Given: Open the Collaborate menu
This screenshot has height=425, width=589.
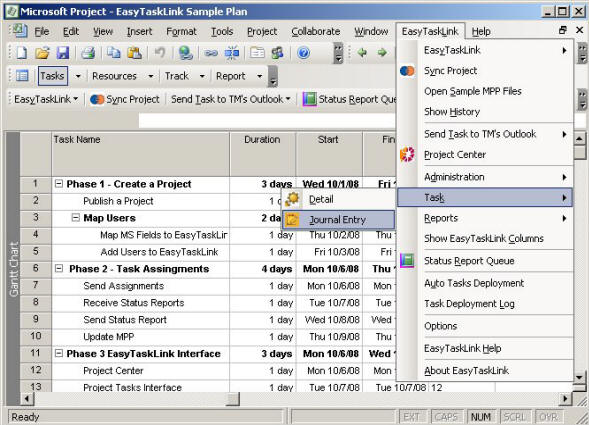Looking at the screenshot, I should click(316, 32).
